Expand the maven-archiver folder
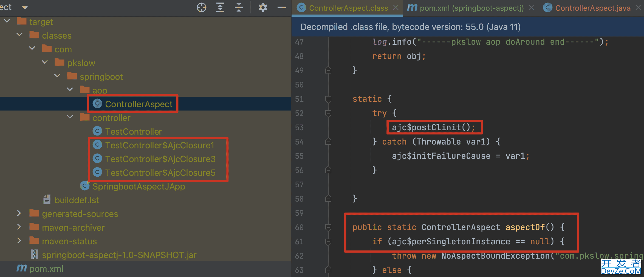 tap(19, 227)
